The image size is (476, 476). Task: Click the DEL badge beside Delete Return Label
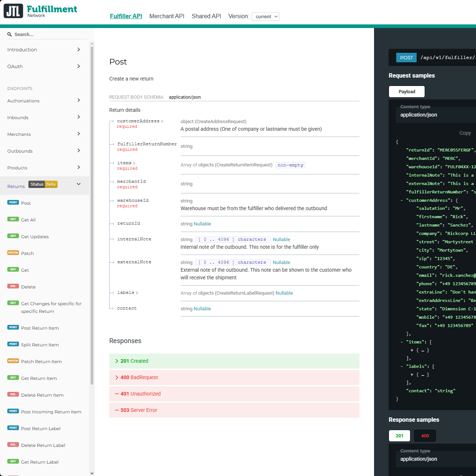click(13, 445)
